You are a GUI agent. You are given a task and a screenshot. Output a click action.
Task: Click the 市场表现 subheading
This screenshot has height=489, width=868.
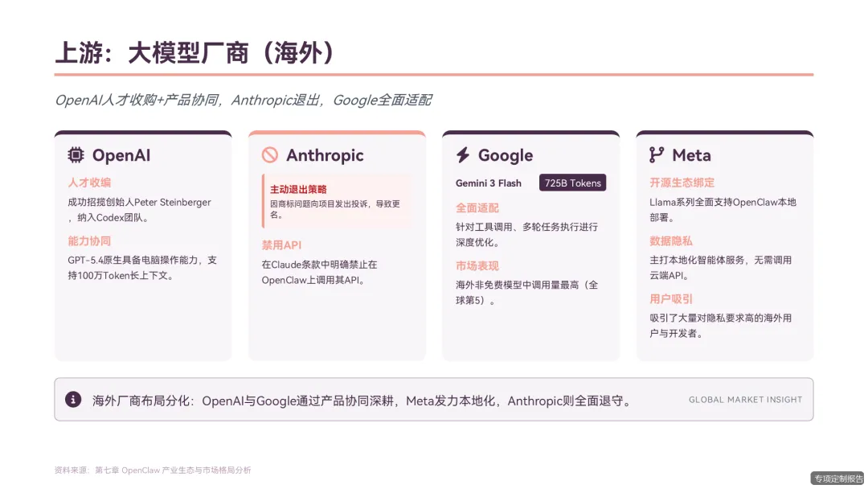coord(477,266)
